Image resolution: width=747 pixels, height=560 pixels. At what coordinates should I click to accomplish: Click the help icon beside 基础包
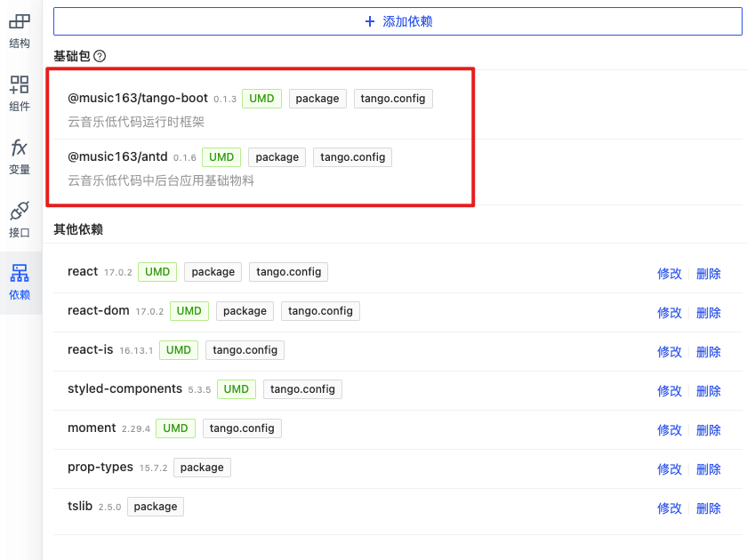[100, 56]
